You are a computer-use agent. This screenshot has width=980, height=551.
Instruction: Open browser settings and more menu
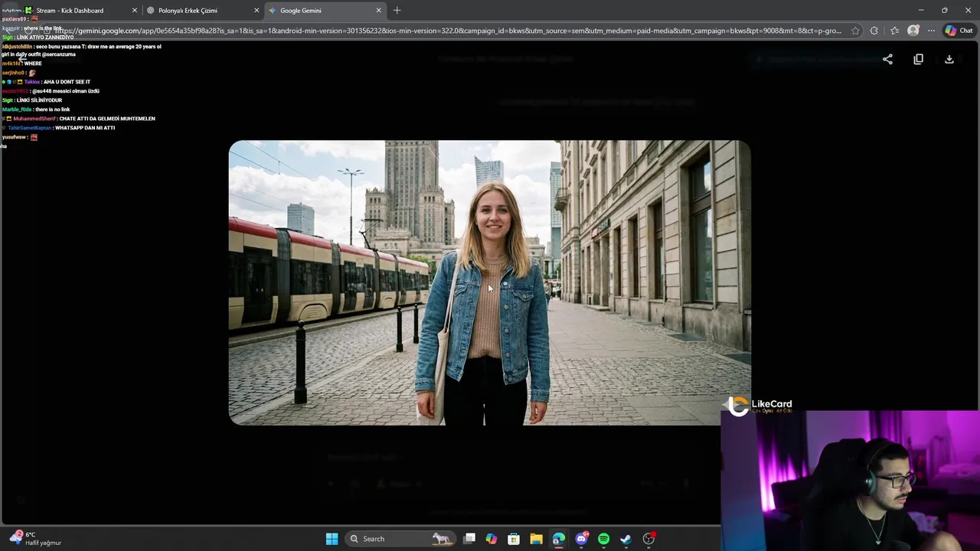[931, 31]
